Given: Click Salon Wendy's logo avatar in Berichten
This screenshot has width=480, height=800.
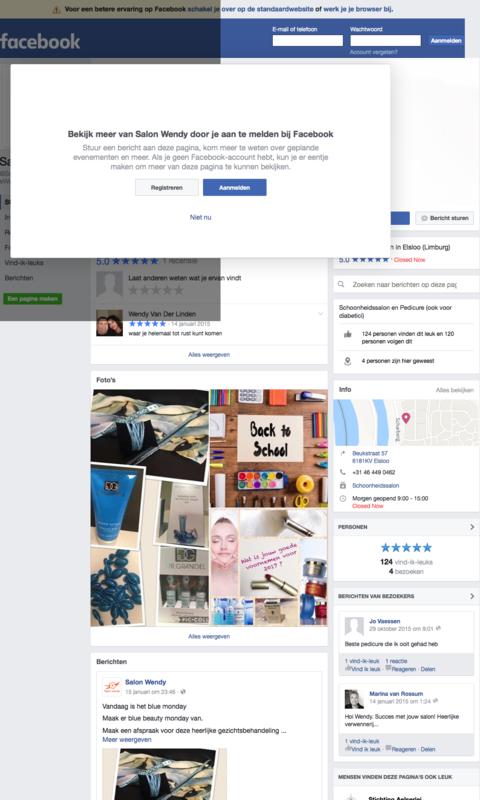Looking at the screenshot, I should pyautogui.click(x=112, y=686).
